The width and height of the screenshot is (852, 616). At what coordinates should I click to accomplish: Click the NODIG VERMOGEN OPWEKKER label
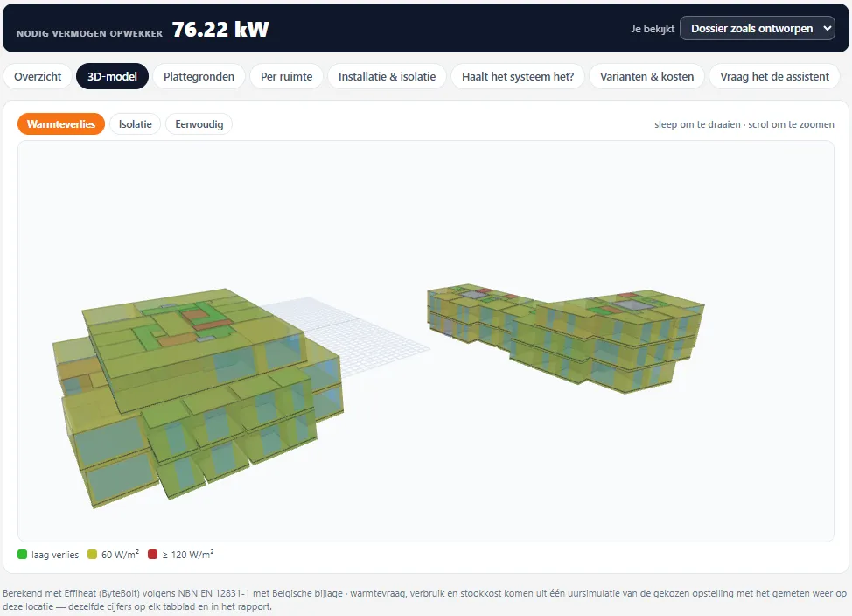click(x=89, y=34)
